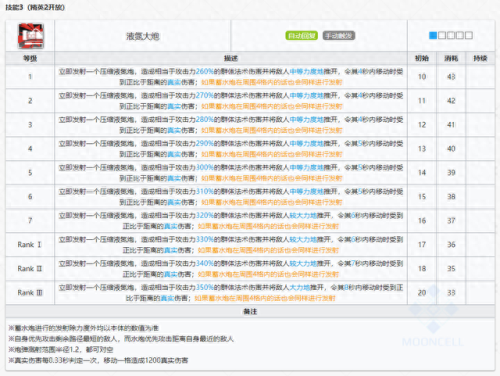The height and width of the screenshot is (376, 500).
Task: Click the blue 340% value in Rank II
Action: click(205, 263)
